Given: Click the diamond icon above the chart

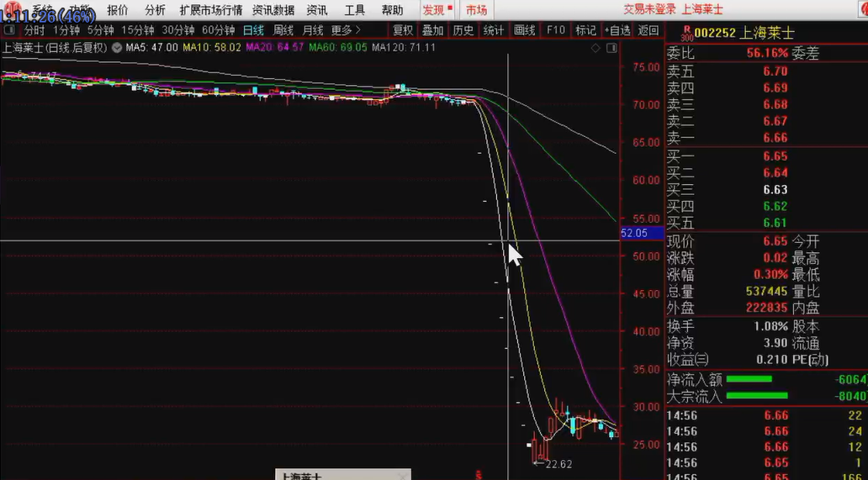Looking at the screenshot, I should pos(595,48).
